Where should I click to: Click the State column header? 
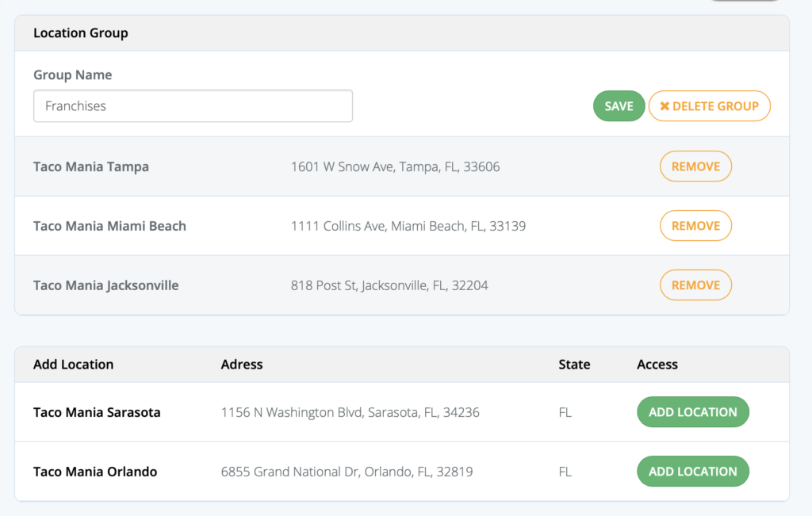[x=574, y=365]
